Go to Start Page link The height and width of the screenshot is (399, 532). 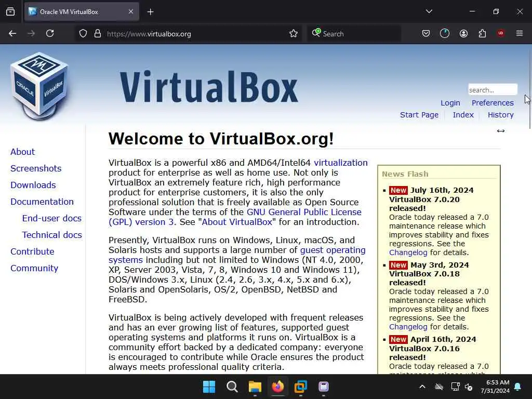coord(419,115)
